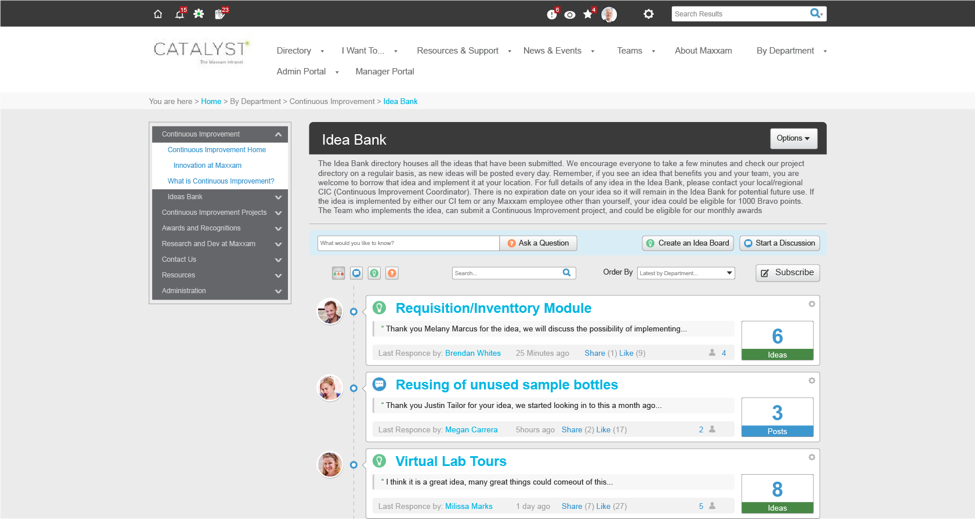The width and height of the screenshot is (975, 519).
Task: Open avatar of Requisition/Inventtory Module author
Action: [x=330, y=311]
